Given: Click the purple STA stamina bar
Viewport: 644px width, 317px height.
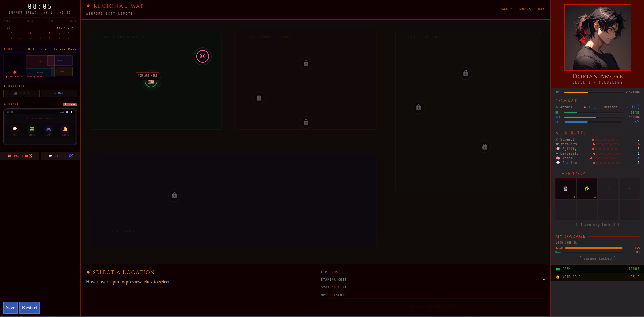Looking at the screenshot, I should pos(593,117).
